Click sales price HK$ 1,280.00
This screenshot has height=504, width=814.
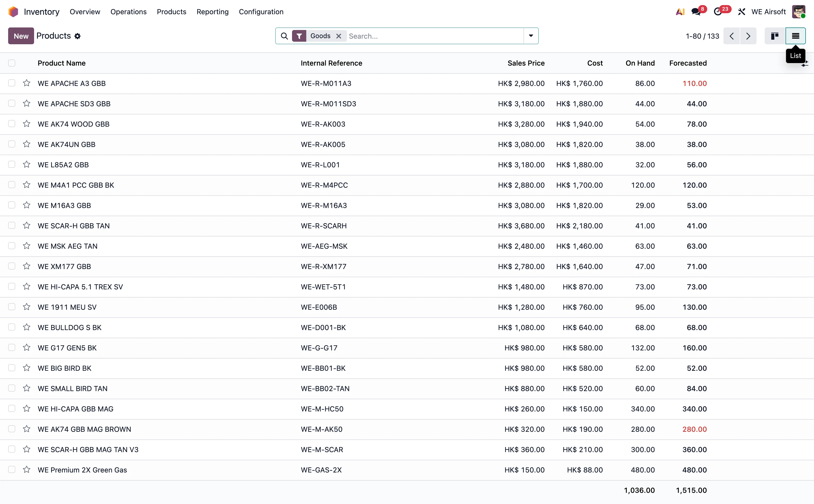pyautogui.click(x=521, y=307)
